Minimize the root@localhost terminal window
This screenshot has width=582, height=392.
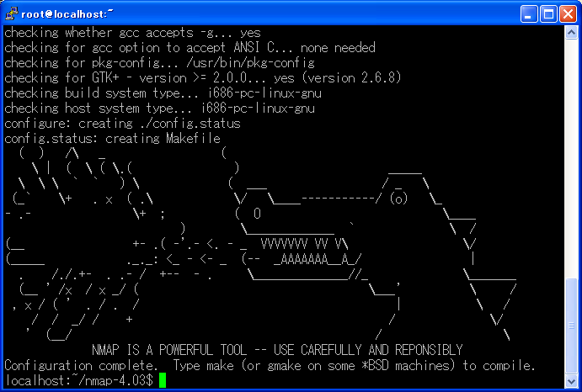click(529, 14)
